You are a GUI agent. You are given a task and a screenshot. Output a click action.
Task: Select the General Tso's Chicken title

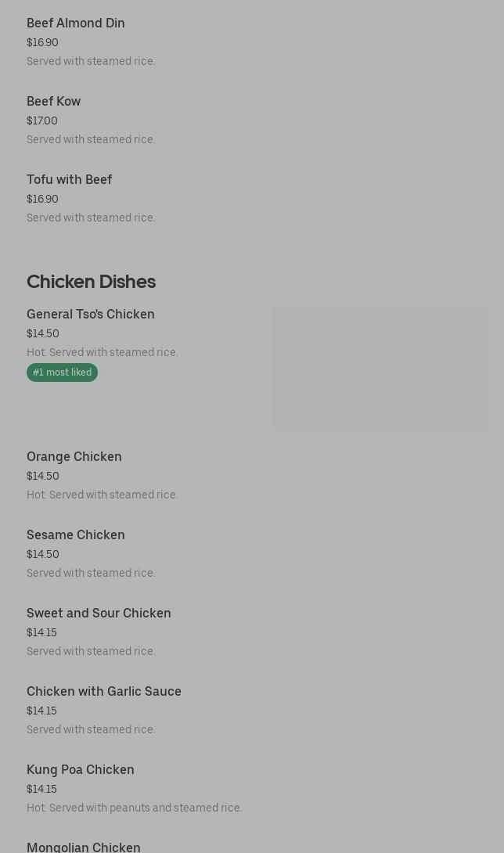(91, 315)
